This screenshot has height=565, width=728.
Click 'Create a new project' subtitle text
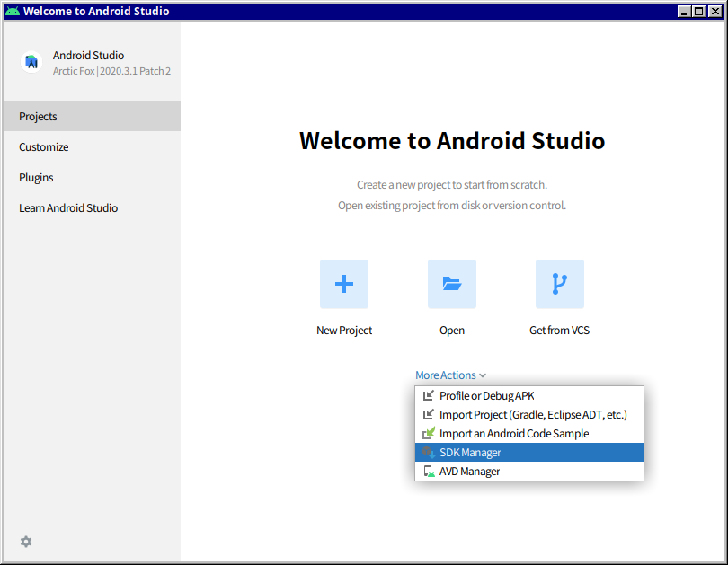click(x=452, y=185)
